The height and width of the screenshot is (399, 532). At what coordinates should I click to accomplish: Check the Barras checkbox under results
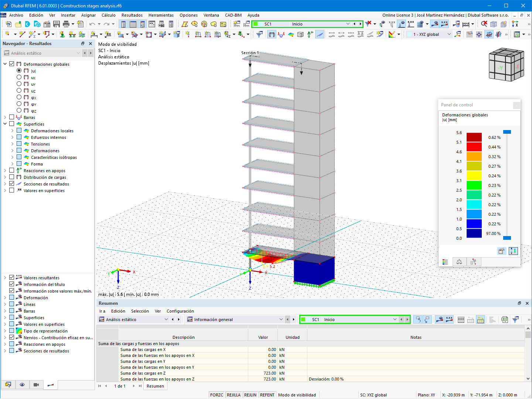11,117
